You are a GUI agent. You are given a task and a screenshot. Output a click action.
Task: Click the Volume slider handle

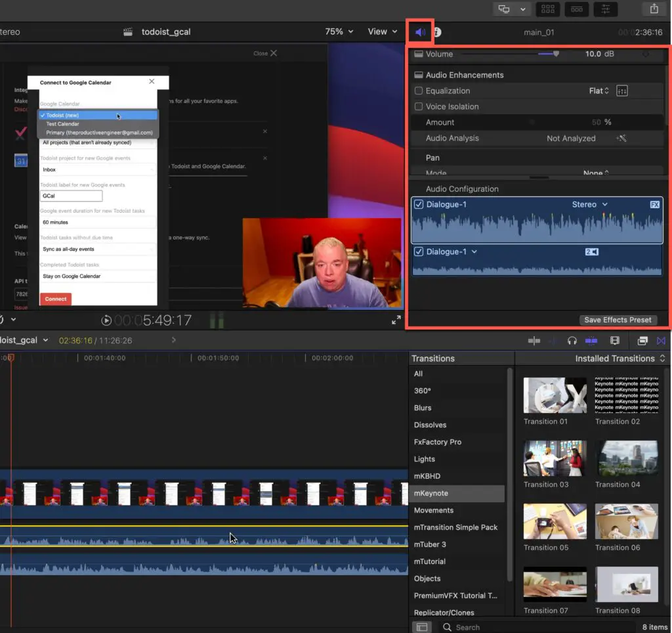[x=556, y=54]
